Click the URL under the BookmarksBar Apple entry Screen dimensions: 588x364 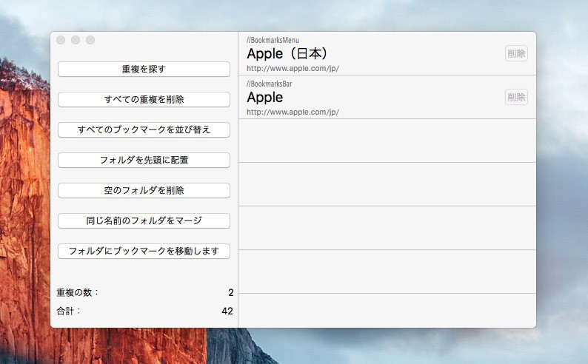click(293, 112)
